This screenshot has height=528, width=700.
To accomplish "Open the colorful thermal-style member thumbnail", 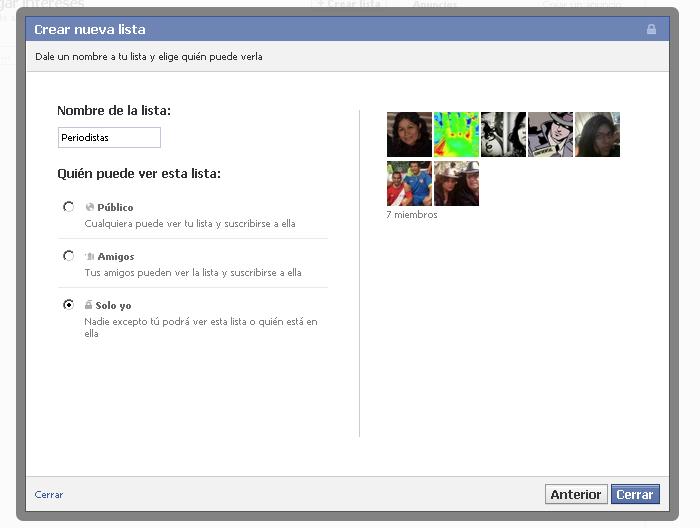I will [x=456, y=134].
